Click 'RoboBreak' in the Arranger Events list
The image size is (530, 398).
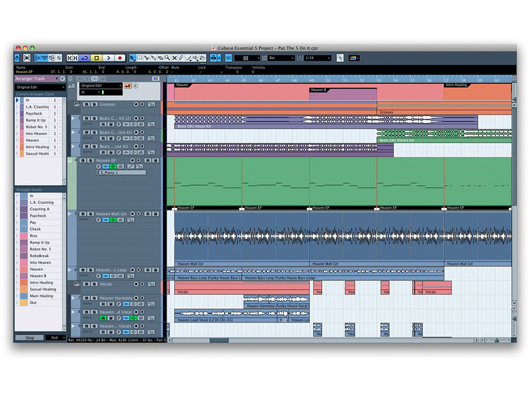(x=39, y=256)
